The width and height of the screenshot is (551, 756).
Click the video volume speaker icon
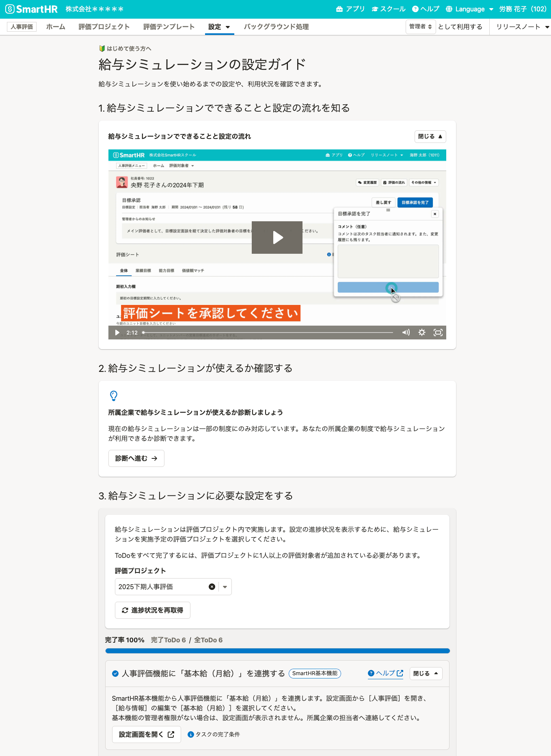click(x=406, y=333)
